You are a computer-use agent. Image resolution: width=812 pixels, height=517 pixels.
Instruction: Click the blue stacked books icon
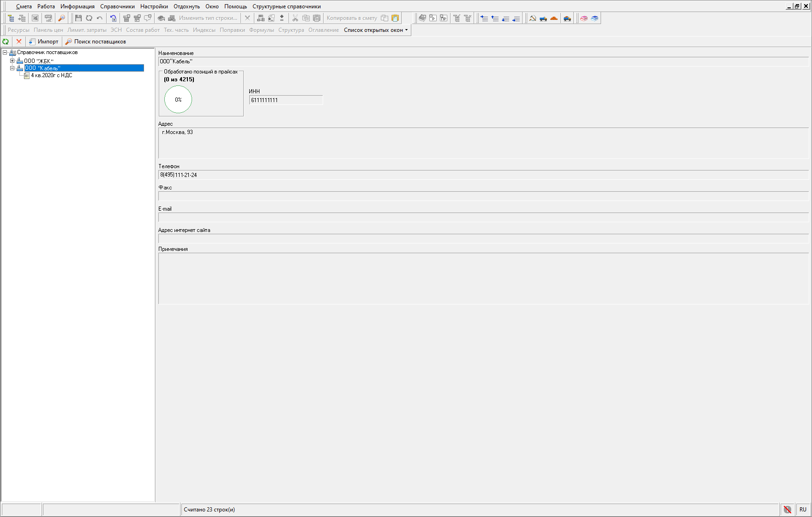pyautogui.click(x=595, y=18)
